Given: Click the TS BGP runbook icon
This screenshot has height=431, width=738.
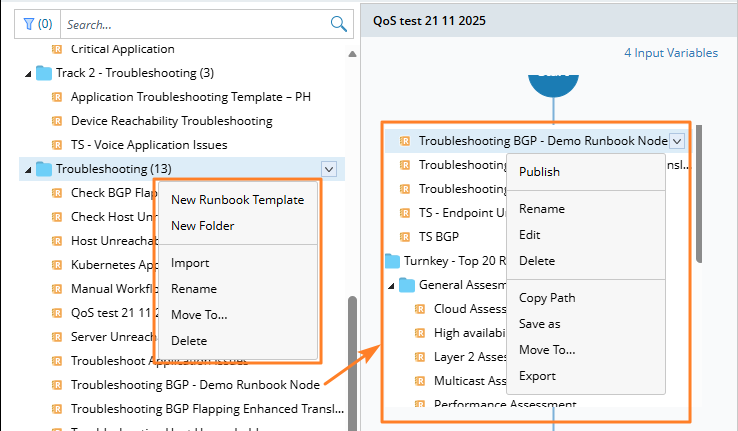Looking at the screenshot, I should click(x=406, y=237).
